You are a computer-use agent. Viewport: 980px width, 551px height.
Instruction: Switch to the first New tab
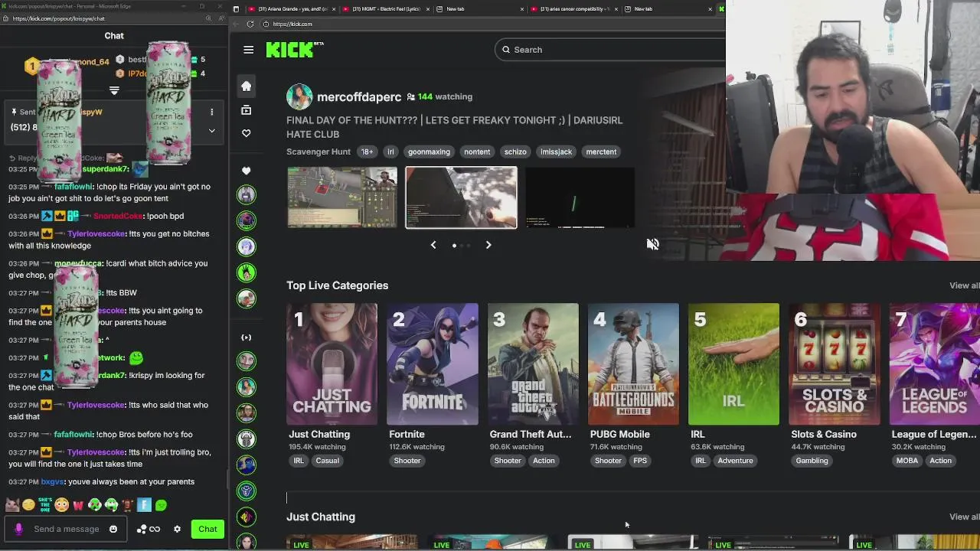pyautogui.click(x=480, y=9)
